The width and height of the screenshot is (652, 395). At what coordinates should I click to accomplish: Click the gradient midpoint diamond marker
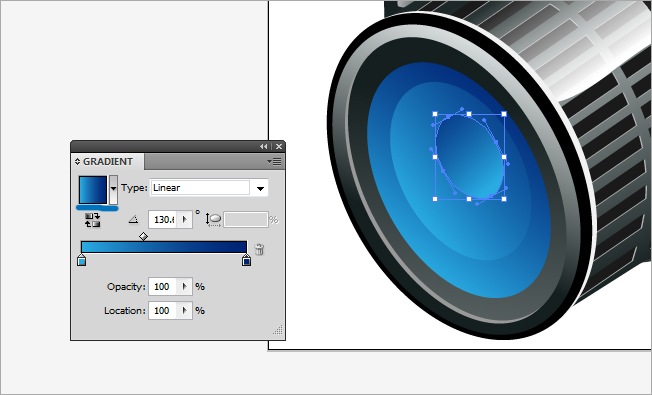143,237
